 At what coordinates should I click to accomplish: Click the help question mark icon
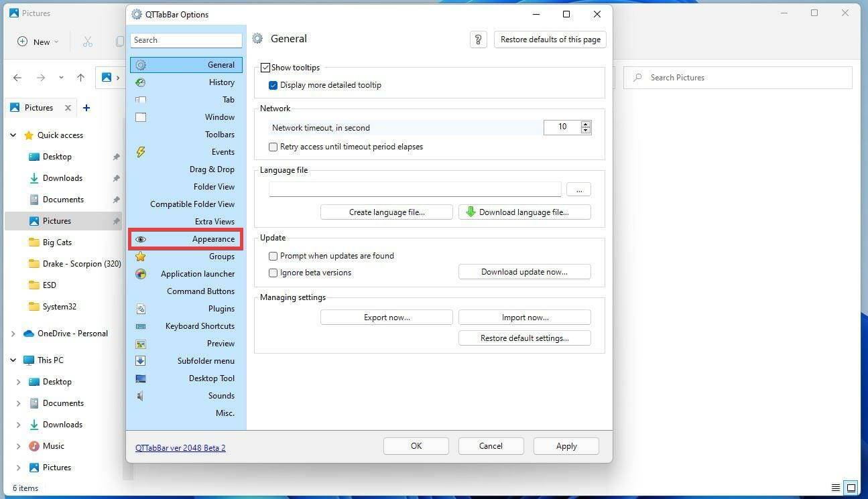[x=478, y=40]
